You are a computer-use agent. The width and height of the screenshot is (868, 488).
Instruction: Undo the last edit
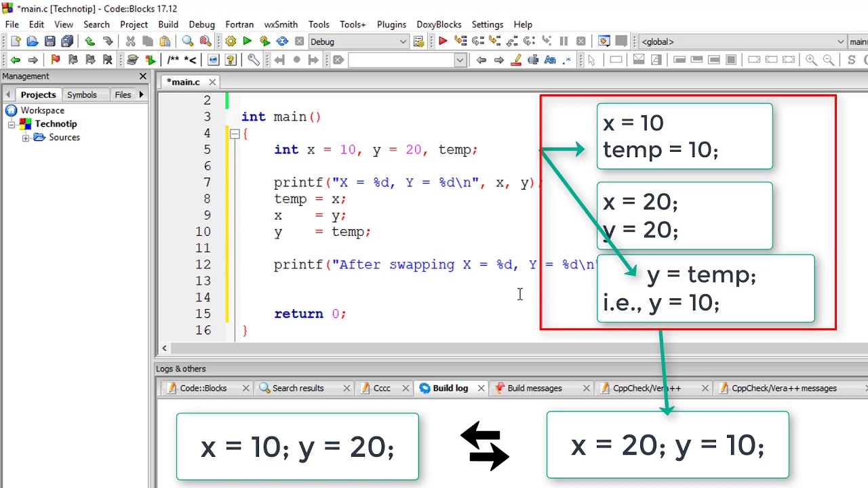[90, 41]
